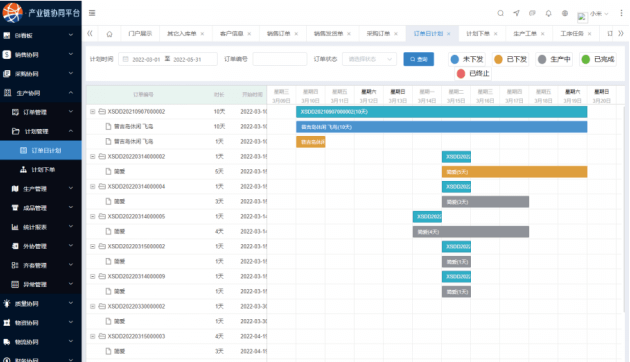The image size is (630, 362).
Task: Switch to the 客户信息 tab
Action: (x=231, y=34)
